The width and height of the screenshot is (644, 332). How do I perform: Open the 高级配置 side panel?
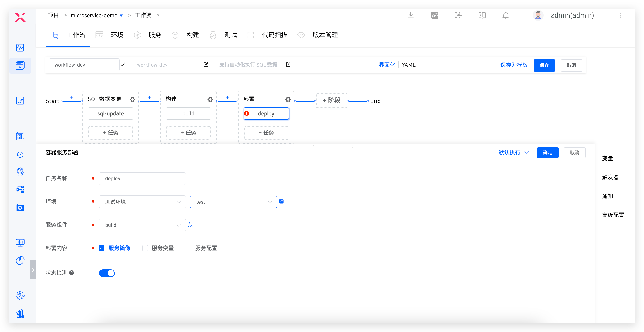pyautogui.click(x=613, y=215)
